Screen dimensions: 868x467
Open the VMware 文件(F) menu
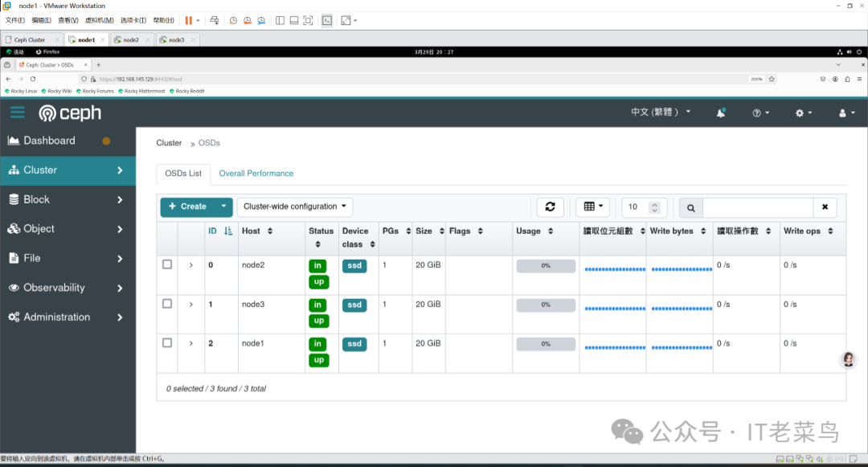tap(15, 20)
